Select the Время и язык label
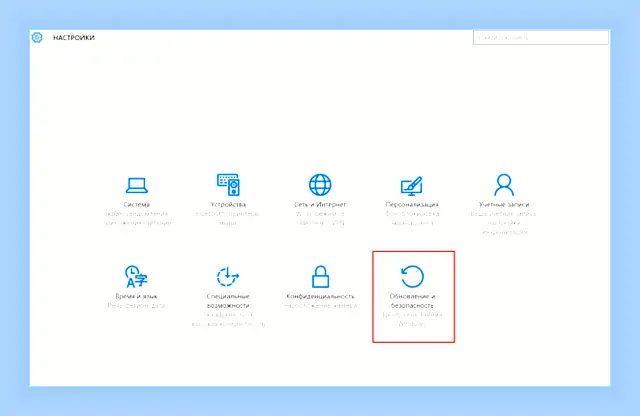This screenshot has width=640, height=416. click(x=136, y=296)
